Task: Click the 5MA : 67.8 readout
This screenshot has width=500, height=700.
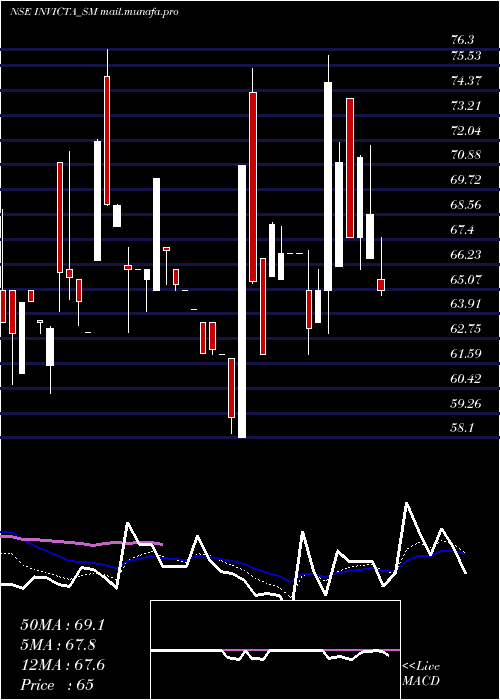Action: click(59, 645)
